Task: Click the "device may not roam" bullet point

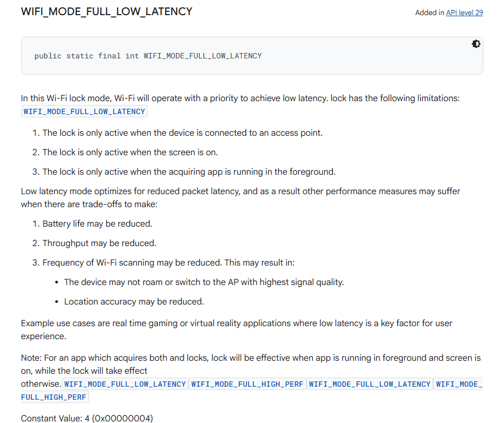Action: point(204,282)
